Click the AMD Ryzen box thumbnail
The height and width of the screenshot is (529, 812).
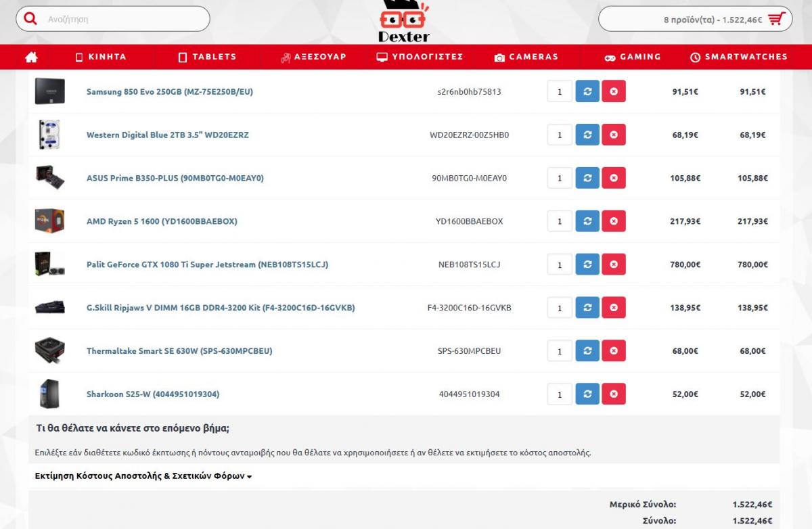(x=49, y=221)
